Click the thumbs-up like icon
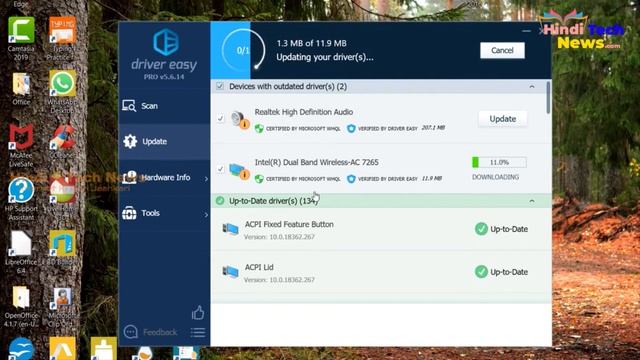Viewport: 640px width, 360px height. pos(198,312)
